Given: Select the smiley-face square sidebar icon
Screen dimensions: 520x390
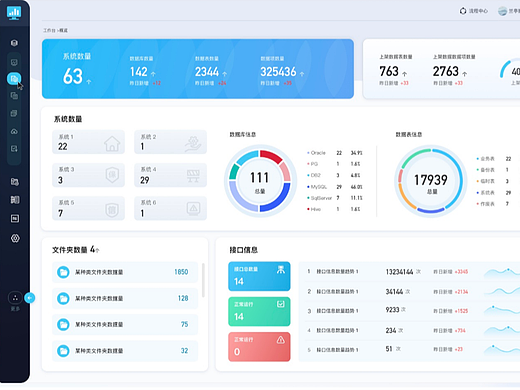Looking at the screenshot, I should [x=14, y=62].
